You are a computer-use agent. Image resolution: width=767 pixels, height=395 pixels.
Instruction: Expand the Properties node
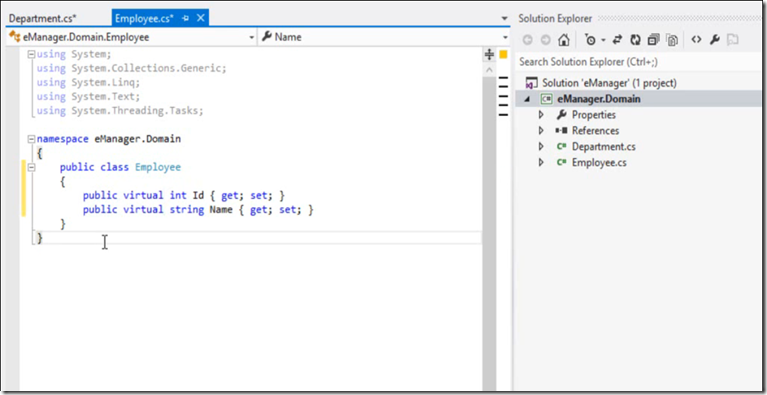click(541, 115)
